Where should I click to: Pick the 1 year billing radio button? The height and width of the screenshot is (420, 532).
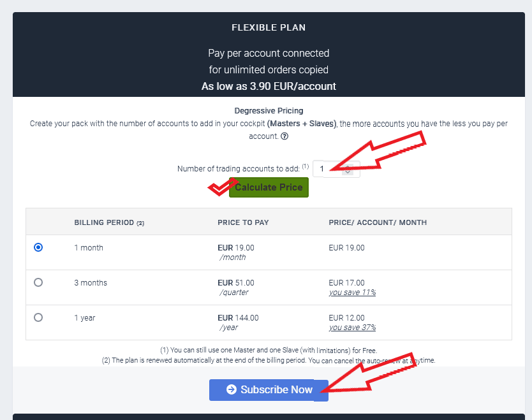click(x=38, y=317)
